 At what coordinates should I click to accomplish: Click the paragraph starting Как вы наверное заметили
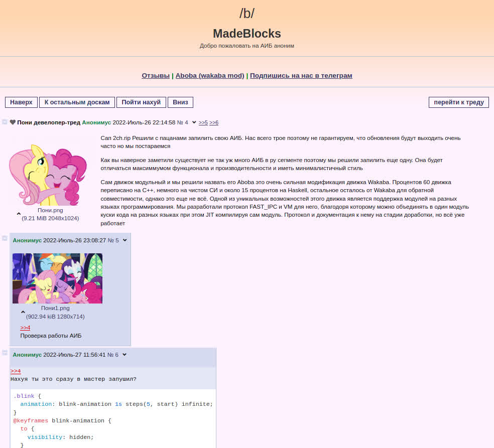[272, 164]
